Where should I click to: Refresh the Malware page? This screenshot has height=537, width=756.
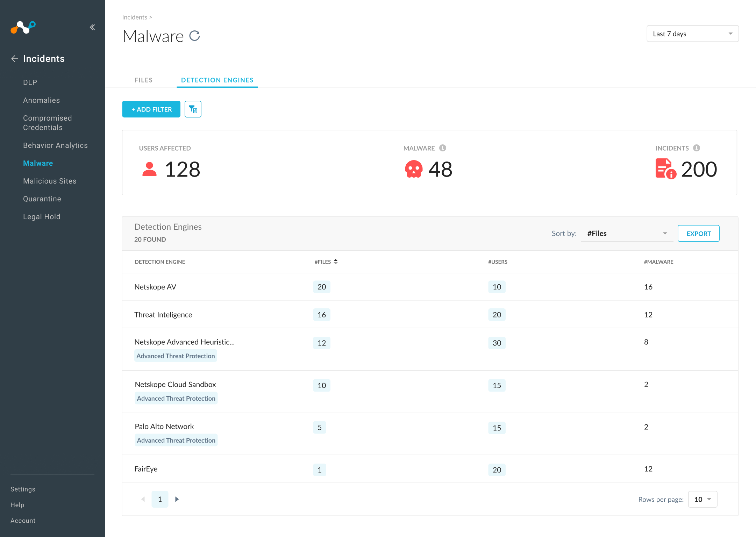195,36
